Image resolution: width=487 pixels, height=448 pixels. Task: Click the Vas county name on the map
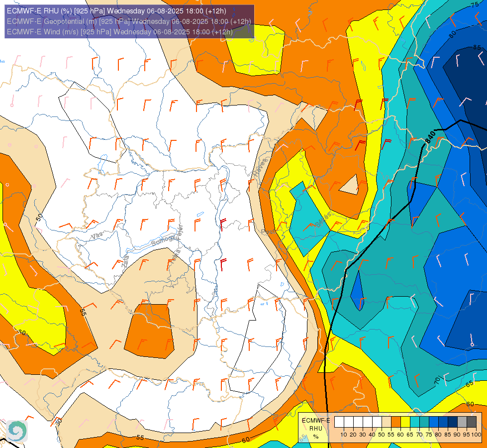point(97,236)
